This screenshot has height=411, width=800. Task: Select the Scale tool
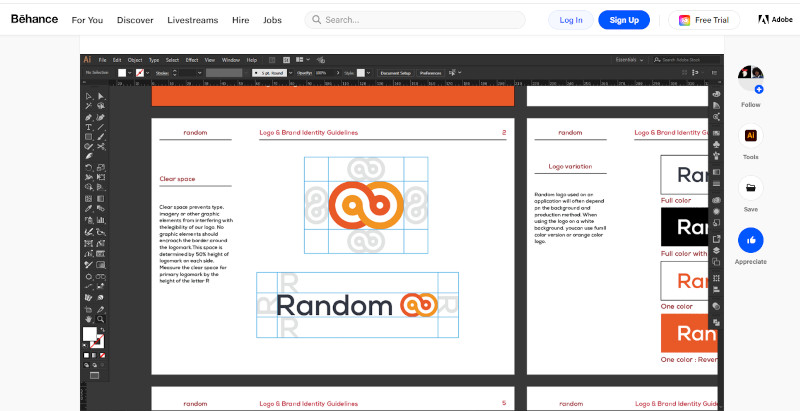click(x=101, y=167)
